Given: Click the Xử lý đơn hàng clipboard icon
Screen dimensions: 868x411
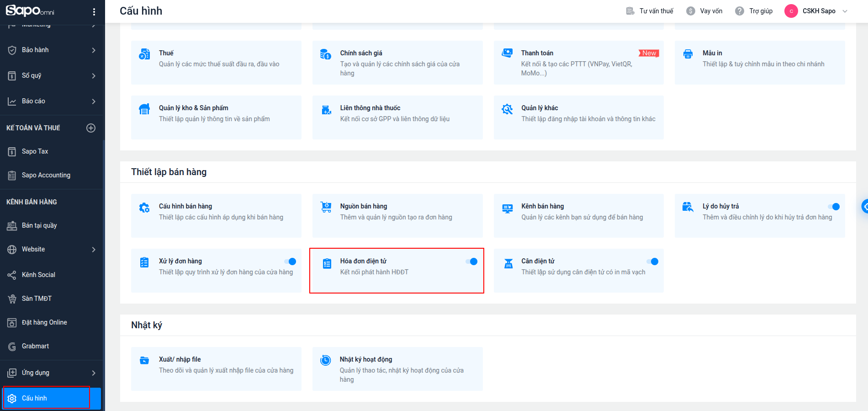Looking at the screenshot, I should (144, 262).
